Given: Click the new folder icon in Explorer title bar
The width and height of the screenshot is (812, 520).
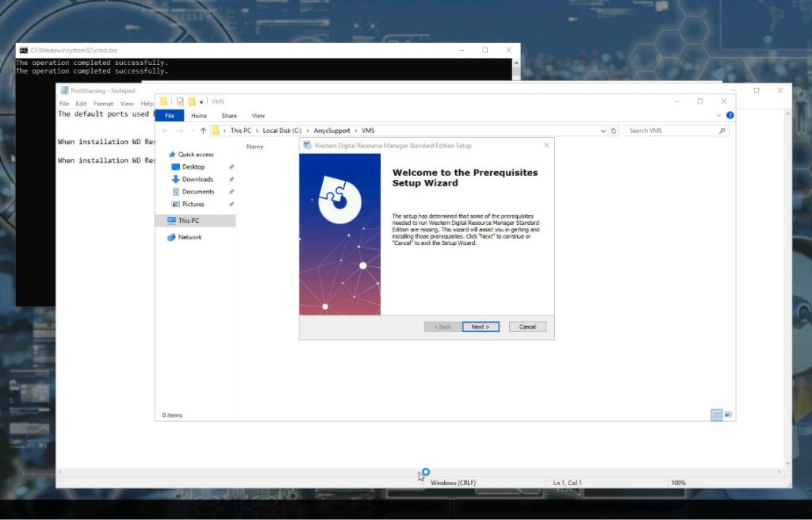Looking at the screenshot, I should click(192, 101).
